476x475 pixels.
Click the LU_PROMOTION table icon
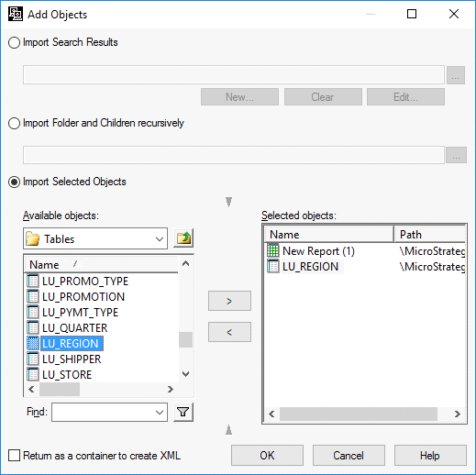pyautogui.click(x=33, y=296)
